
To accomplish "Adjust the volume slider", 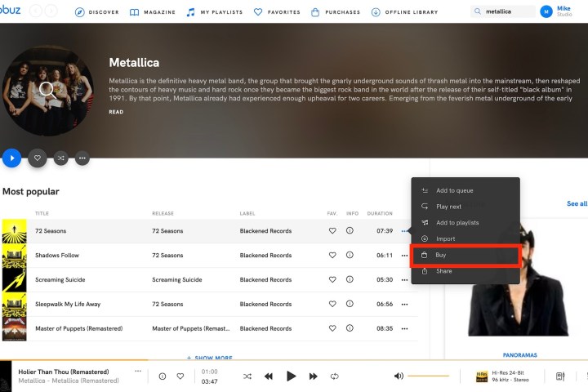I will click(x=428, y=376).
